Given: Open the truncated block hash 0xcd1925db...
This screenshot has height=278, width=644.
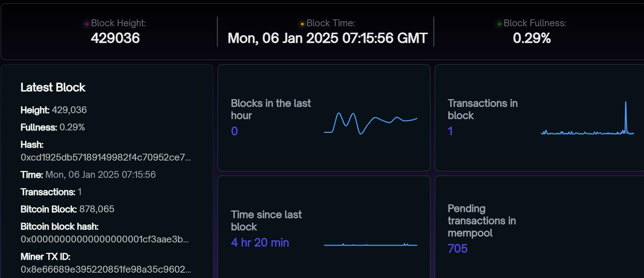Looking at the screenshot, I should click(x=106, y=157).
